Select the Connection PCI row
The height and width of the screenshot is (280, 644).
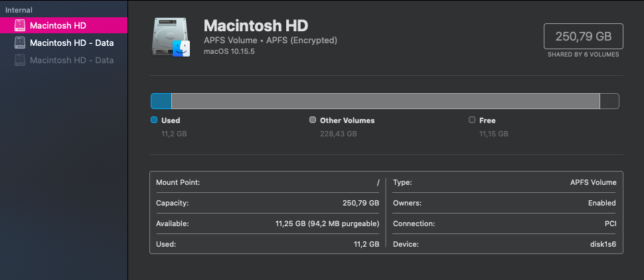(x=504, y=223)
